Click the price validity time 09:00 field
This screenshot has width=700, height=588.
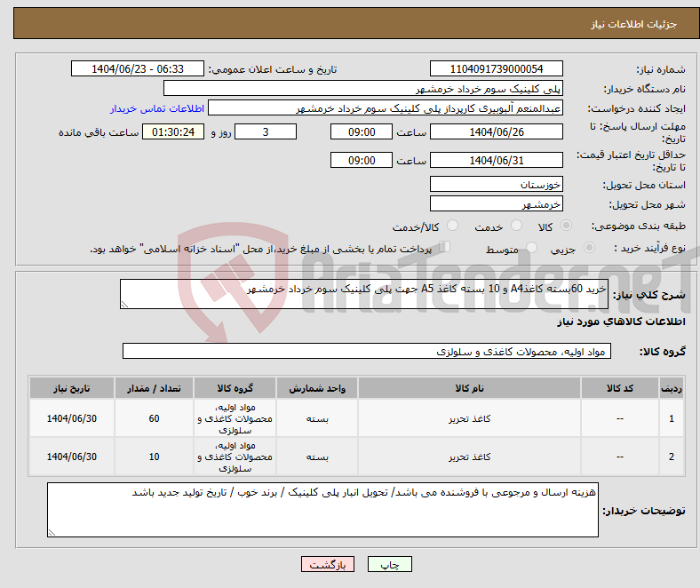pos(362,160)
